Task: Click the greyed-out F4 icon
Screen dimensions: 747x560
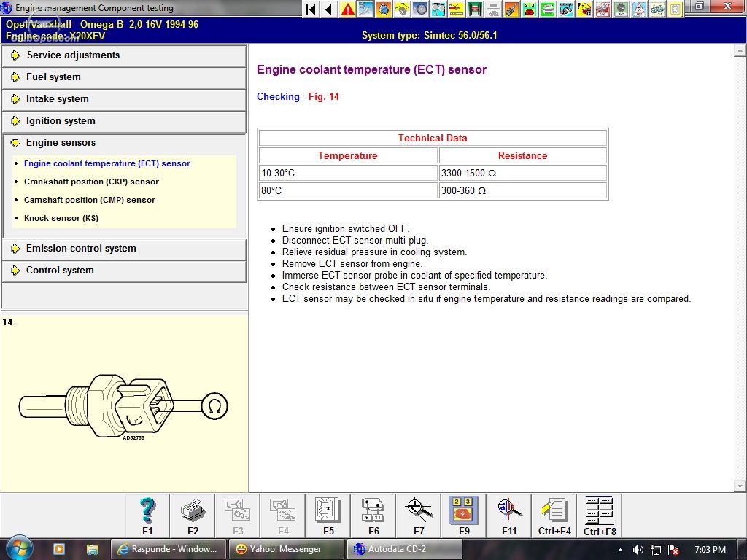Action: (x=284, y=516)
